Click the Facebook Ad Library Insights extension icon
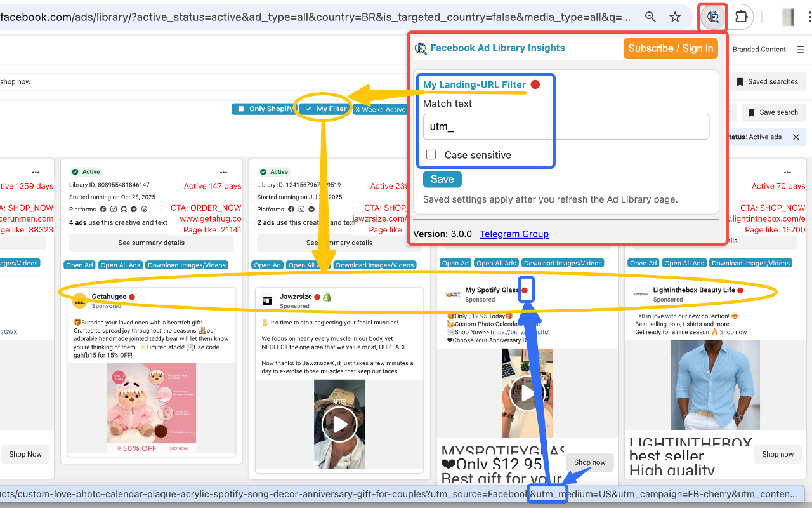 pos(714,17)
